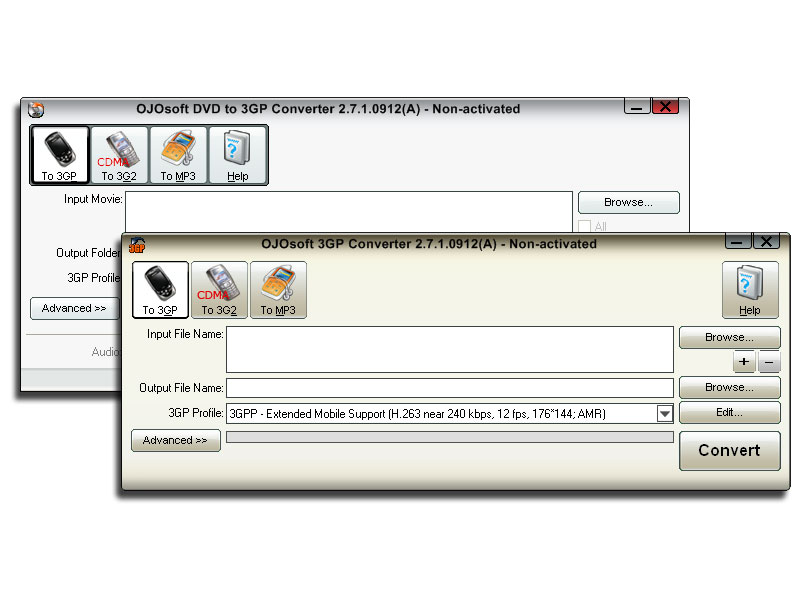Toggle the All checkbox in DVD Converter
This screenshot has width=800, height=600.
coord(585,226)
